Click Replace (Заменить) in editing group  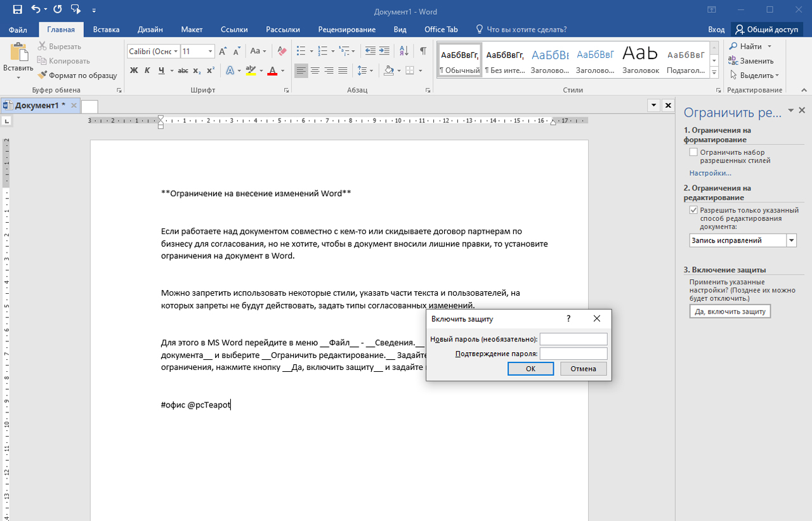(x=752, y=61)
